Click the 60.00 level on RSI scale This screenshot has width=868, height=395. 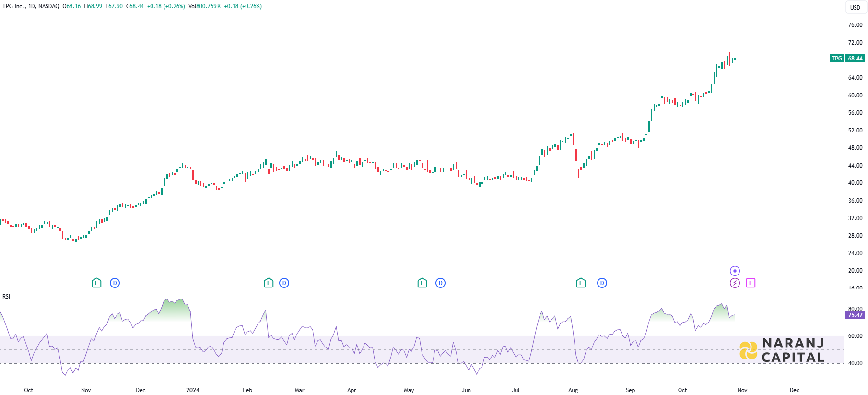pos(855,336)
